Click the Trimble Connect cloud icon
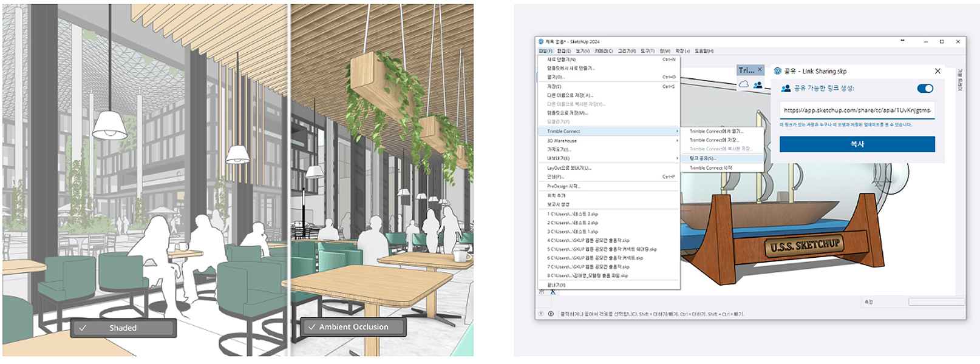Viewport: 980px width, 364px height. pos(744,85)
